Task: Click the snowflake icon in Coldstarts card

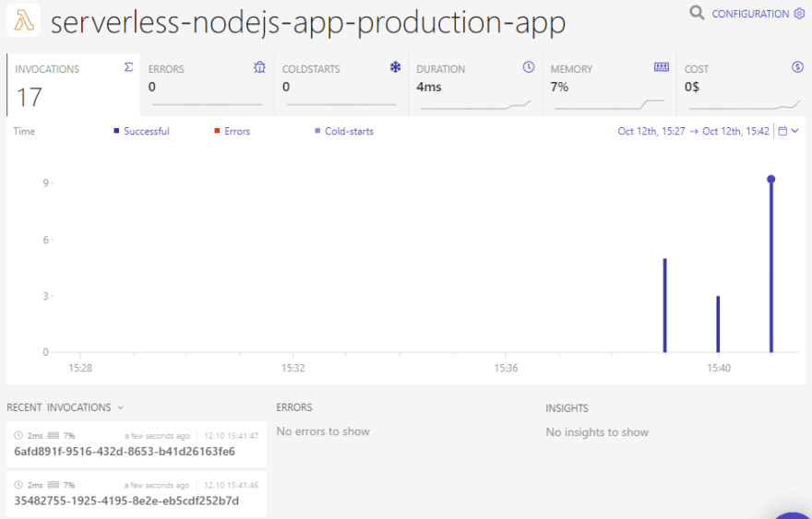Action: 395,67
